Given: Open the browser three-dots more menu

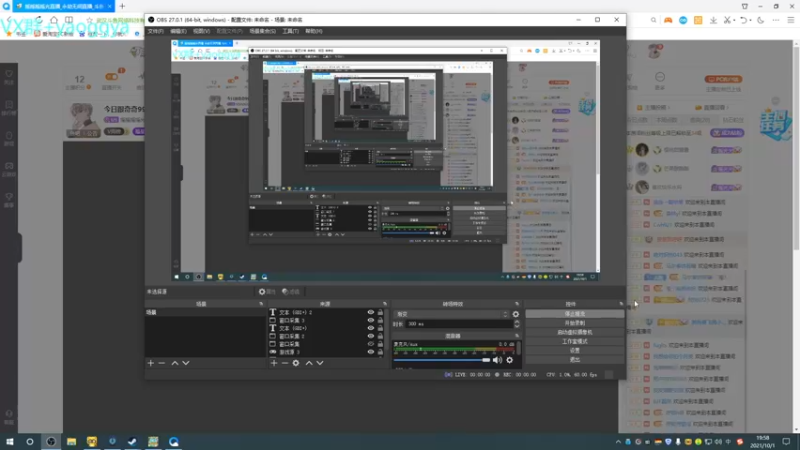Looking at the screenshot, I should pyautogui.click(x=776, y=20).
